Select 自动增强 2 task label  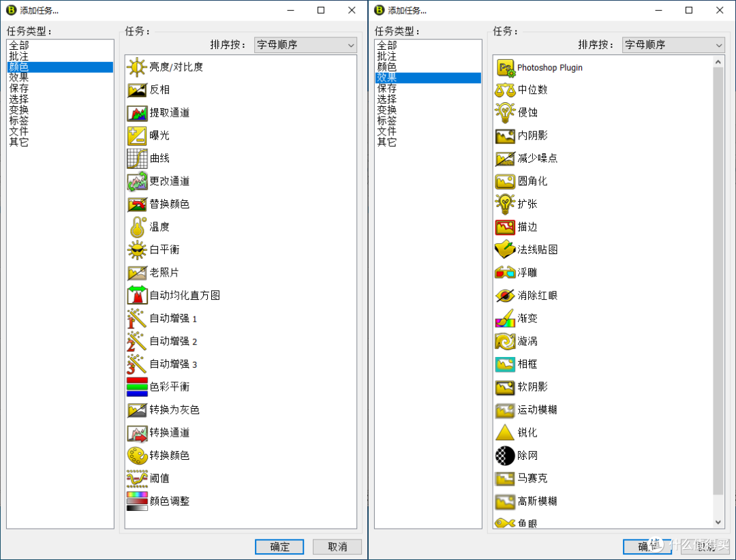pos(173,341)
